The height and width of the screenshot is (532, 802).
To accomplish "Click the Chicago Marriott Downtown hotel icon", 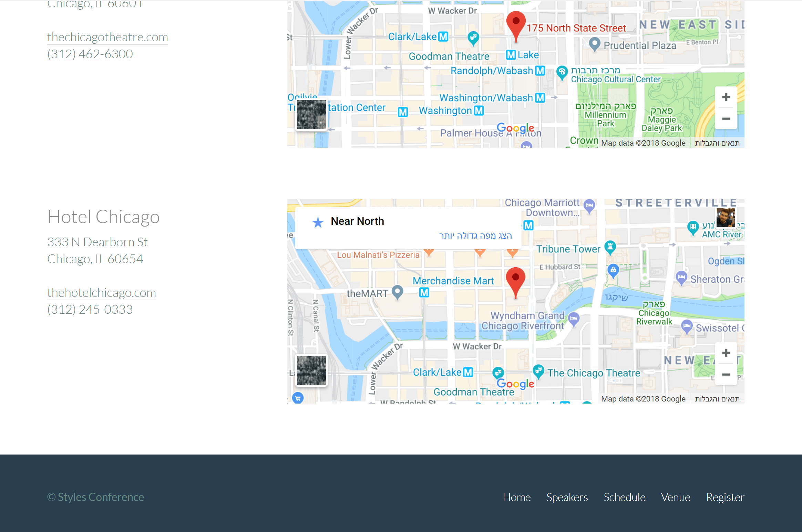I will tap(589, 206).
